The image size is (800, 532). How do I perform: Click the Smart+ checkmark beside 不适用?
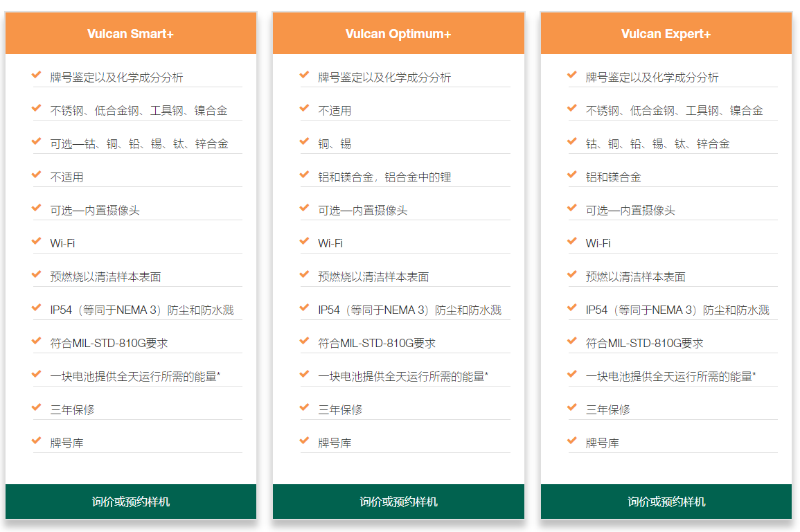click(x=36, y=175)
